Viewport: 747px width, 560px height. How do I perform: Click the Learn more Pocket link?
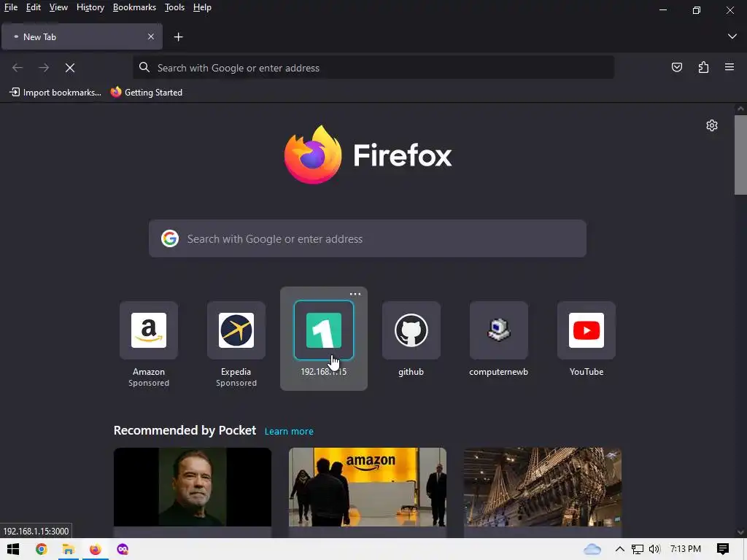tap(289, 432)
